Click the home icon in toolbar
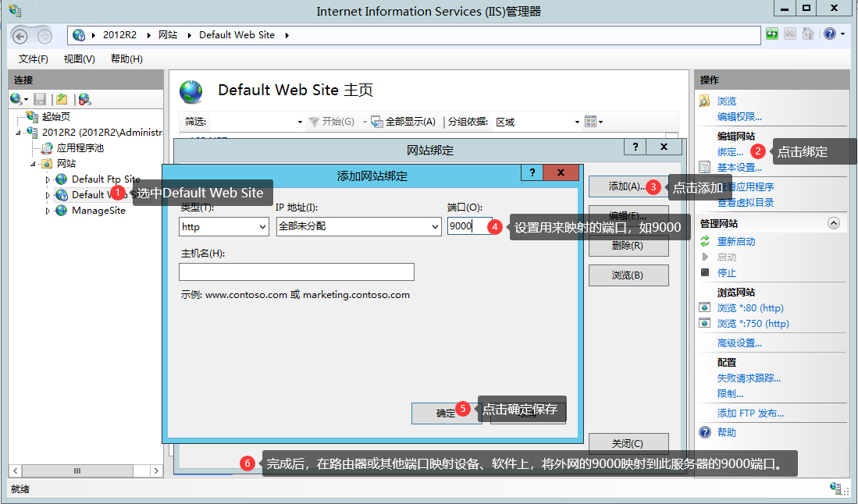Screen dimensions: 858x504 [808, 34]
